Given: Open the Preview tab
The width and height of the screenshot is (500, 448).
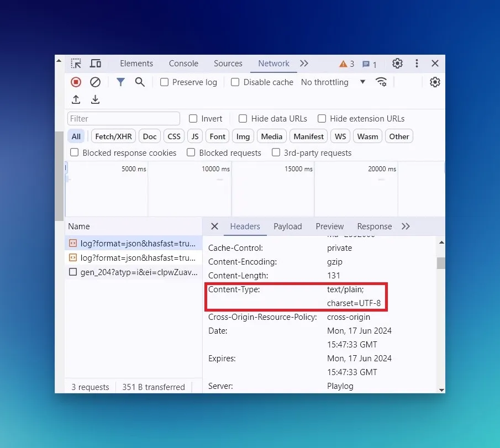Looking at the screenshot, I should pos(330,226).
